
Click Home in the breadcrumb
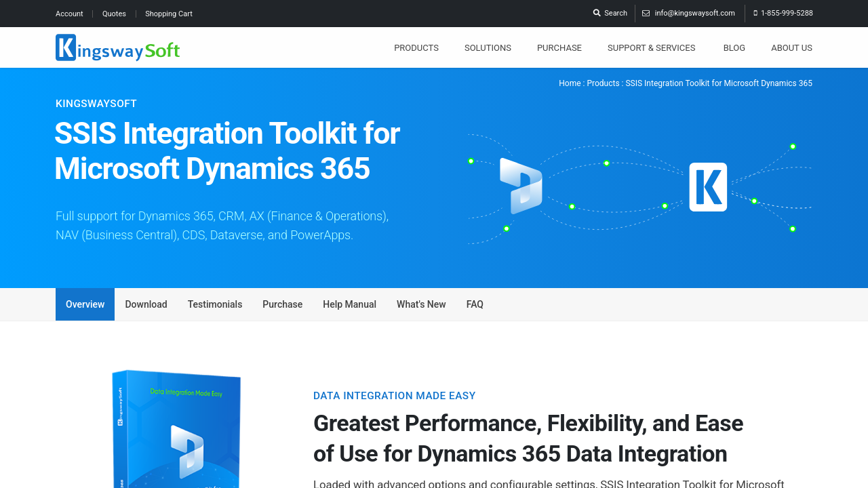click(570, 83)
